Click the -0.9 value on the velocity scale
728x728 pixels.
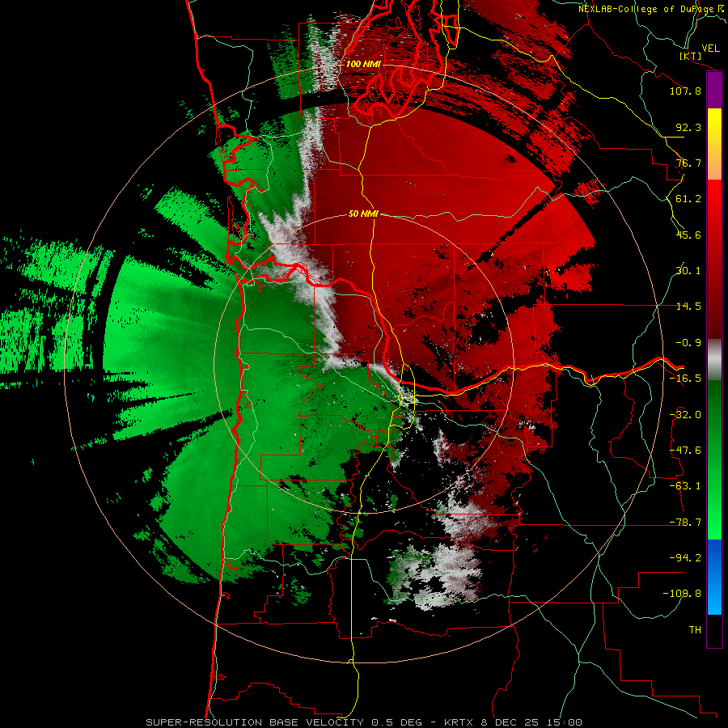(688, 343)
